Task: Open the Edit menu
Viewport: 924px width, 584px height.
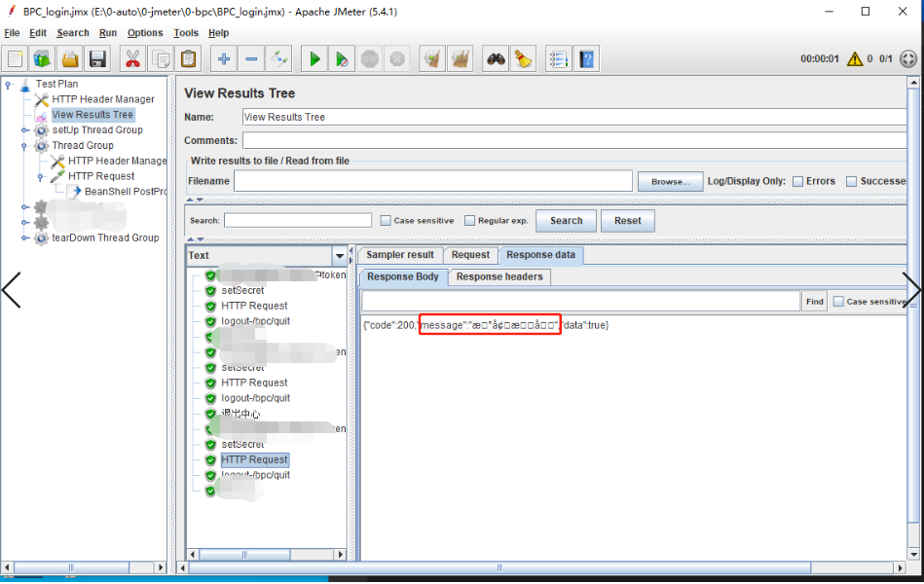Action: [38, 33]
